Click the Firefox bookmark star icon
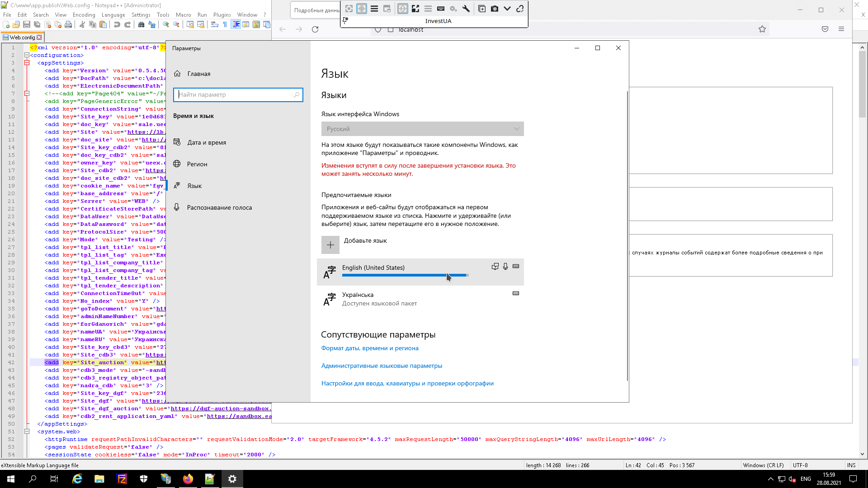This screenshot has height=488, width=868. (x=762, y=29)
